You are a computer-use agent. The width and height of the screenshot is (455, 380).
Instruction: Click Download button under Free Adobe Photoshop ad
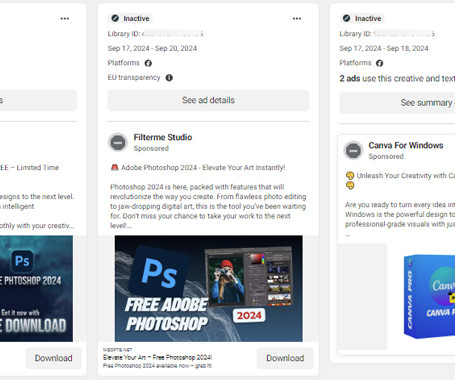(x=285, y=358)
